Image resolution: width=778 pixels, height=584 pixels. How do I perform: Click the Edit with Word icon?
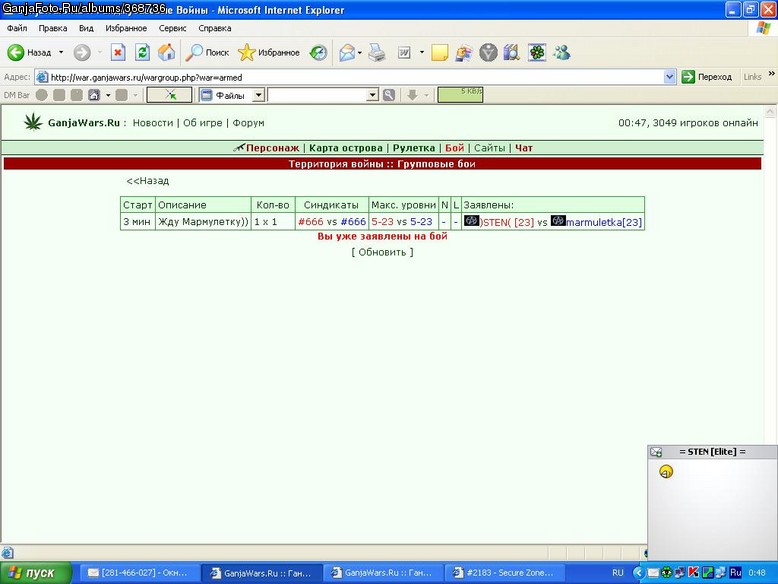(x=404, y=52)
